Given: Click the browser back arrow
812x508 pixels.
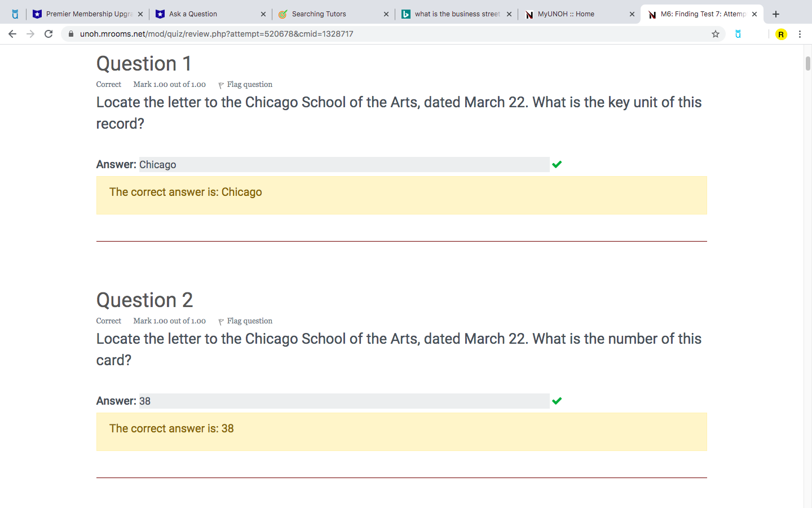Looking at the screenshot, I should pyautogui.click(x=12, y=34).
